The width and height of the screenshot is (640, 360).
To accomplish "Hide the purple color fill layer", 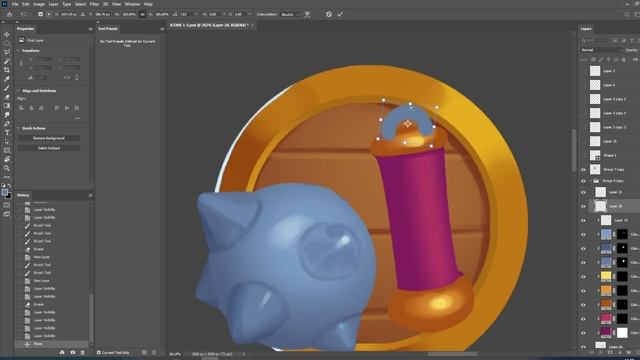I will [583, 333].
